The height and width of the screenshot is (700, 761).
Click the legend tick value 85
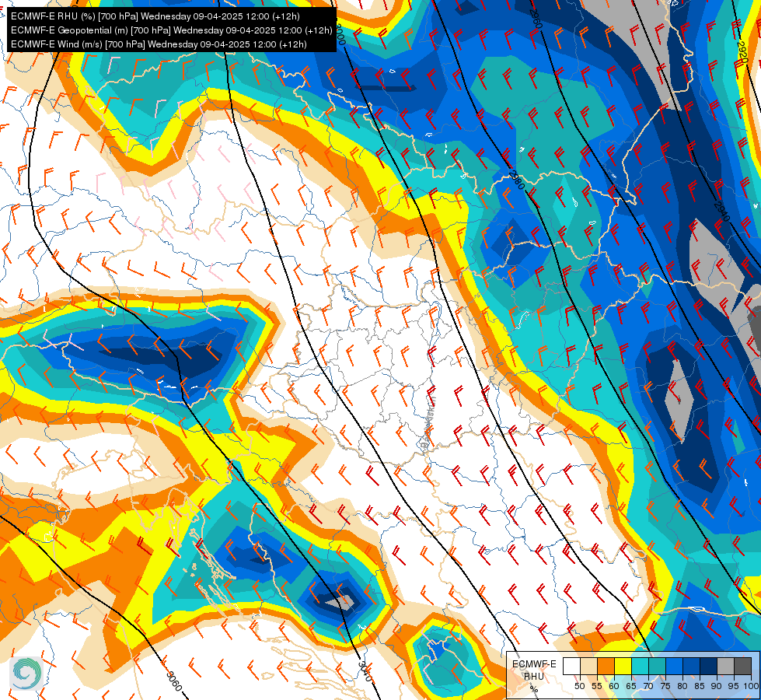[700, 686]
